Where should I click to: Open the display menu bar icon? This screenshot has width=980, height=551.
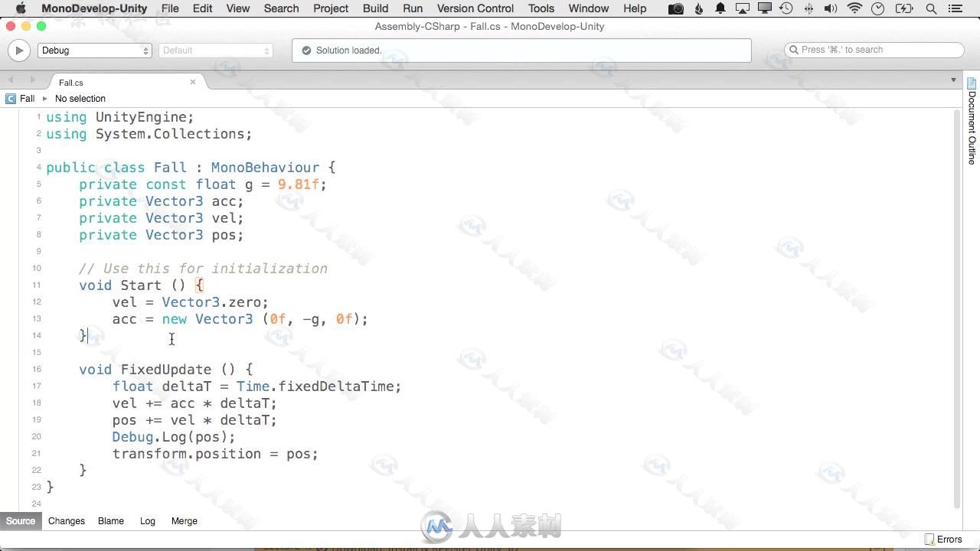[x=764, y=9]
